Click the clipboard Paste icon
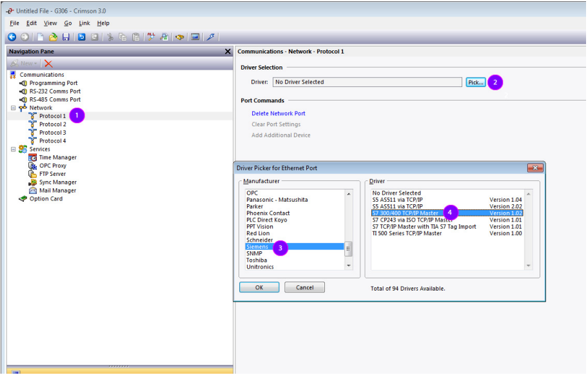 (x=136, y=37)
